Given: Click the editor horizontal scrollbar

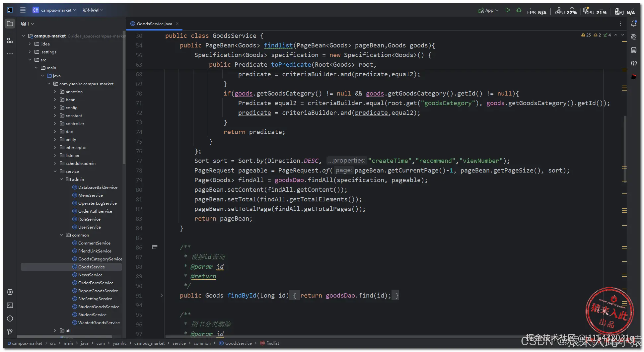Looking at the screenshot, I should (x=345, y=337).
